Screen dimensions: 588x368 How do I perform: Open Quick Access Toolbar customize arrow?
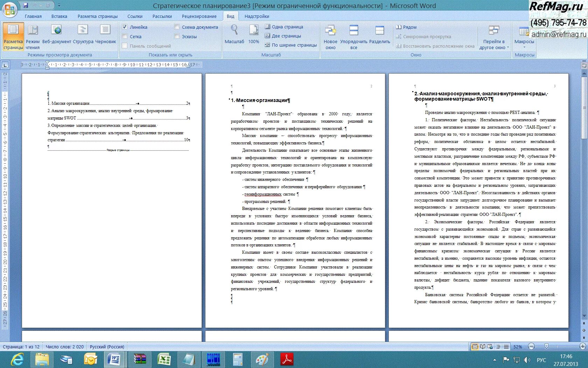[x=59, y=6]
